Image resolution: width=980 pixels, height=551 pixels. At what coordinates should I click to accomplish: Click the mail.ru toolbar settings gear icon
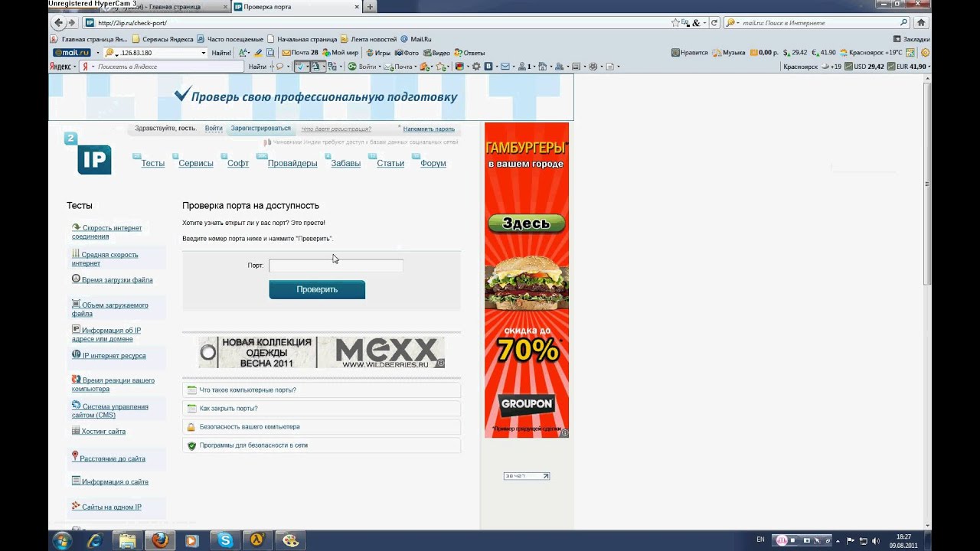[925, 53]
